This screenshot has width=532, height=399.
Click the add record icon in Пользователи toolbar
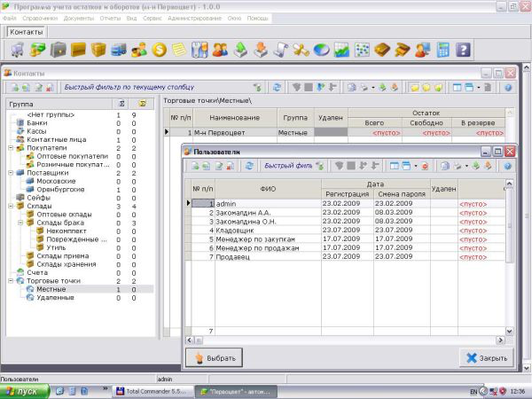pyautogui.click(x=195, y=166)
